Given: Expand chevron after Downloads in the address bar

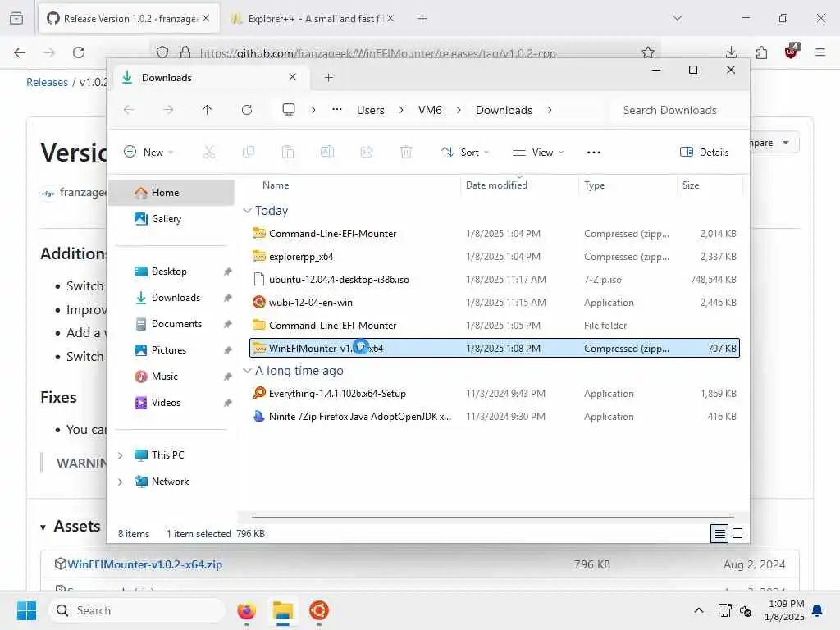Looking at the screenshot, I should coord(550,110).
